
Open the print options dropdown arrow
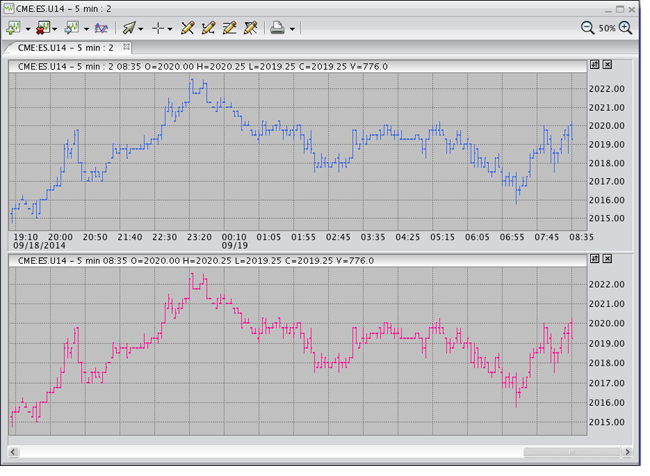[292, 29]
